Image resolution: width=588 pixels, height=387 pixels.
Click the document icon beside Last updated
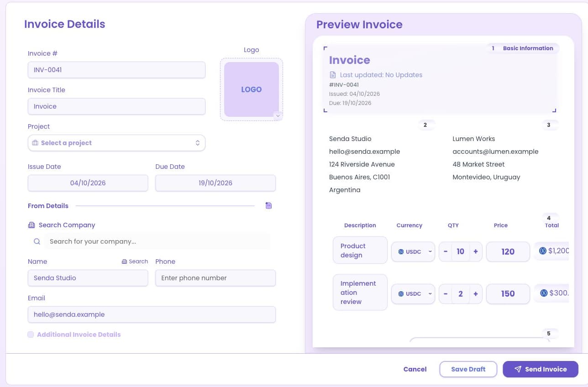[x=332, y=75]
